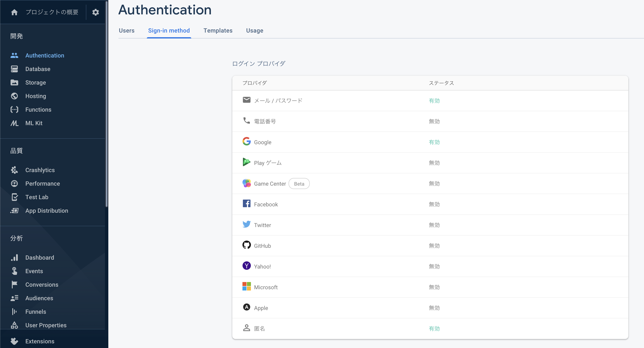Screen dimensions: 644x348
Task: Open the Database section in sidebar
Action: [38, 69]
